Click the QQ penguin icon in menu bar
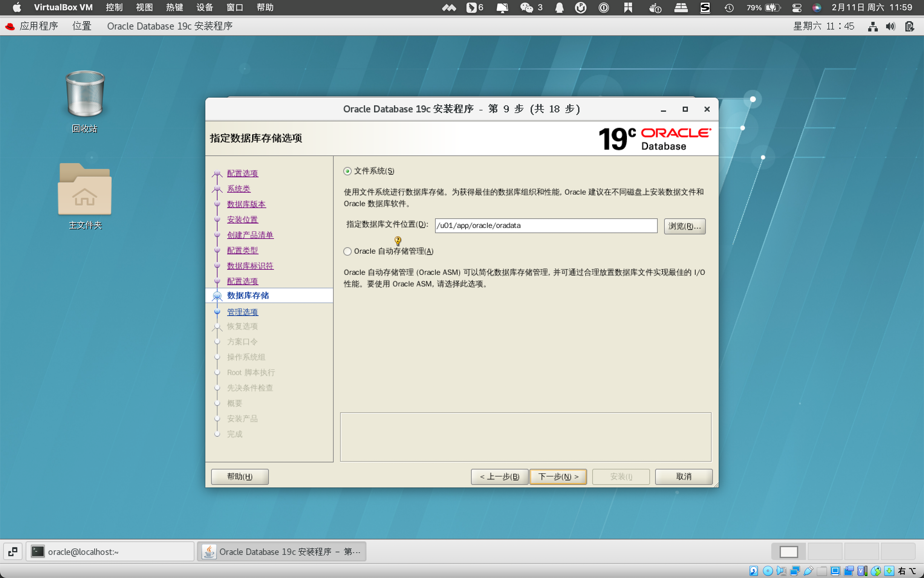This screenshot has height=578, width=924. pos(559,8)
